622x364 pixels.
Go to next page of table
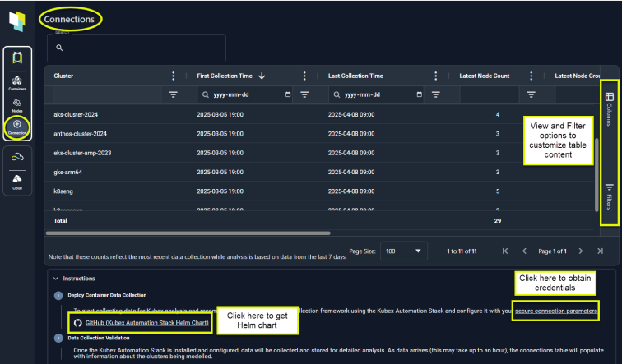tap(581, 251)
